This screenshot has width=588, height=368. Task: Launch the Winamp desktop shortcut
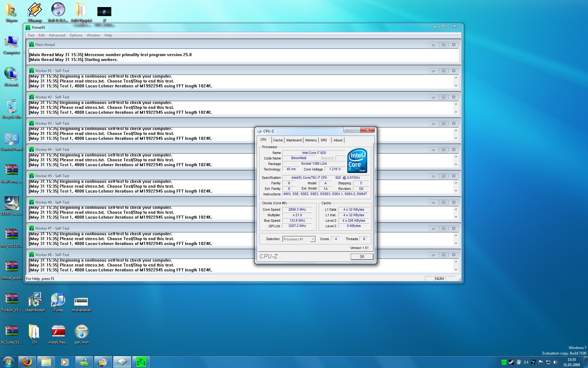35,12
